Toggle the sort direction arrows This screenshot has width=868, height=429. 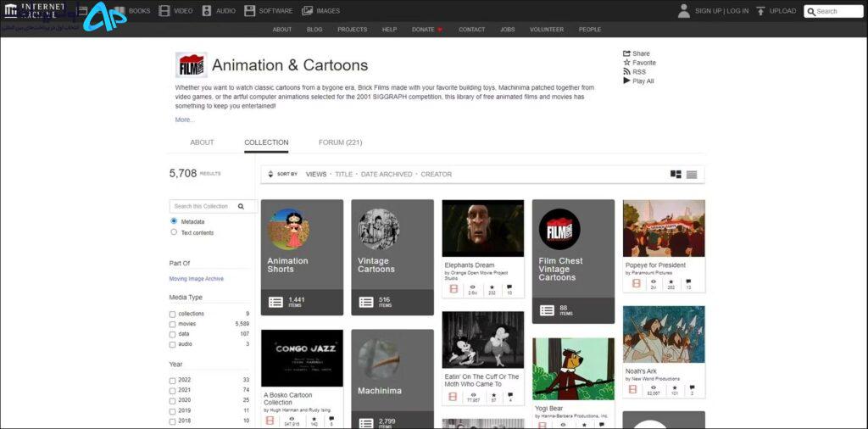270,174
